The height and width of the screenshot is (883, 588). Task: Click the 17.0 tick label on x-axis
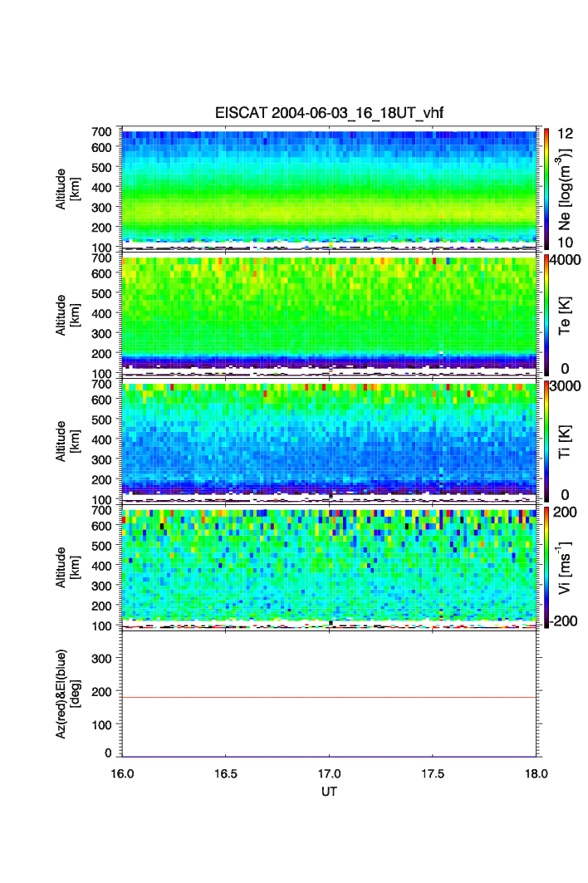tap(330, 773)
